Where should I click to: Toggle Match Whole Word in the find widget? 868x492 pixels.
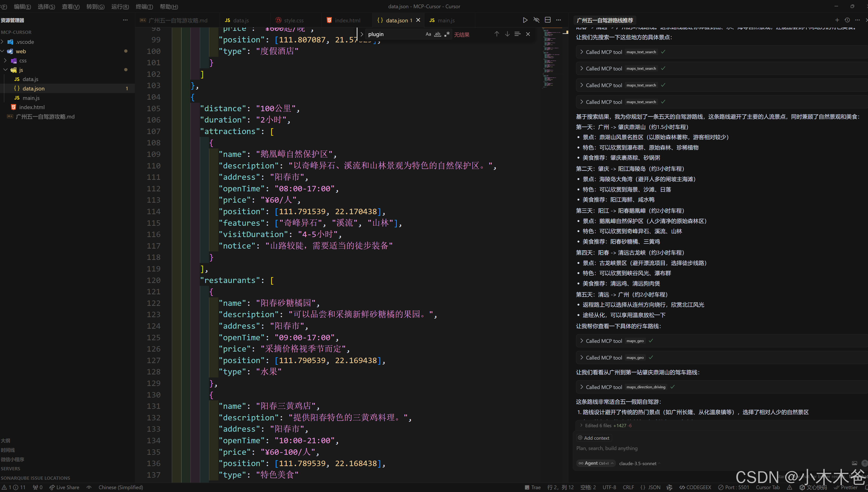(x=438, y=34)
